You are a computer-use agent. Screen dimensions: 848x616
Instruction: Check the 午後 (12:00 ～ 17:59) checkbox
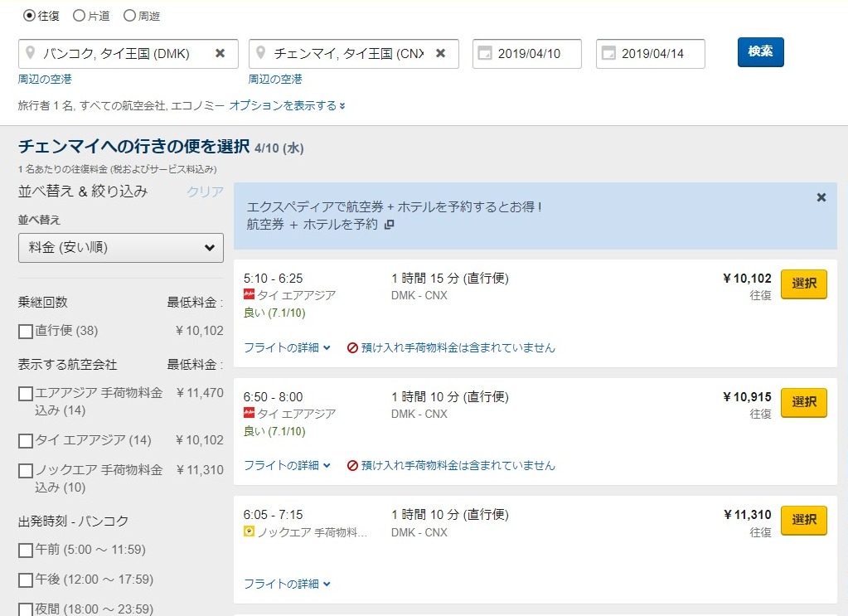pos(26,580)
